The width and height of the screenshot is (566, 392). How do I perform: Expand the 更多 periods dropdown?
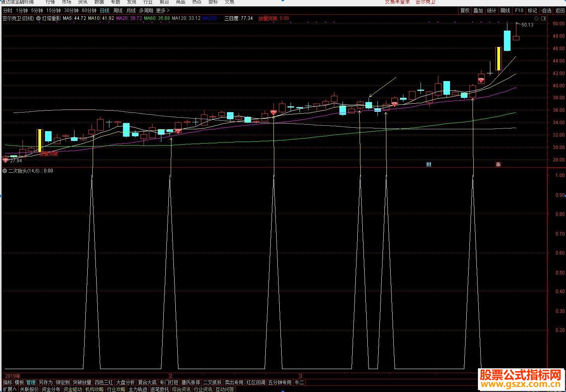[163, 11]
